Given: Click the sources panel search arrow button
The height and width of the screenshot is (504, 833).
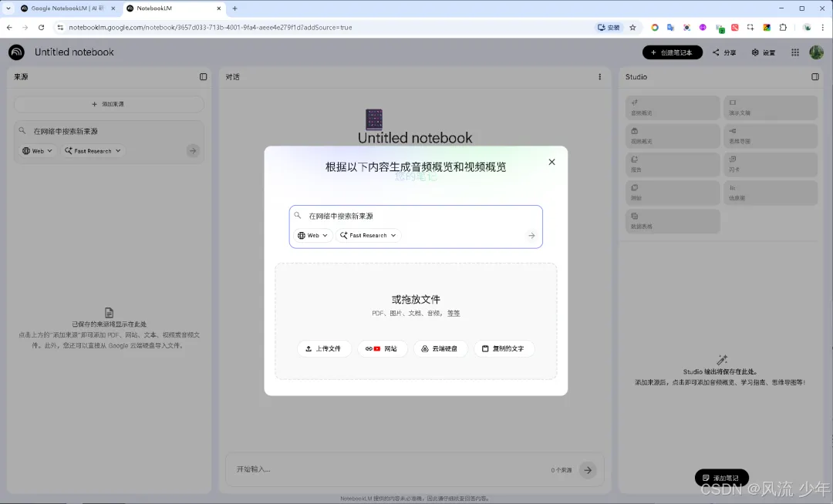Looking at the screenshot, I should (x=193, y=151).
